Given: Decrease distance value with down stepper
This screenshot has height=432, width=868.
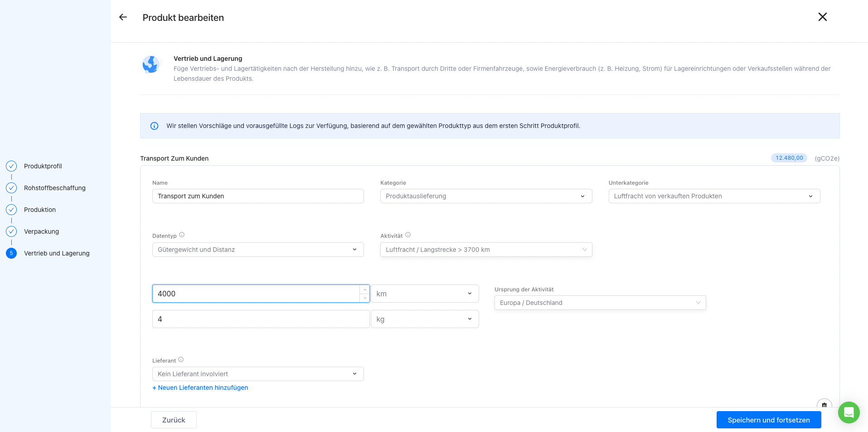Looking at the screenshot, I should 365,298.
